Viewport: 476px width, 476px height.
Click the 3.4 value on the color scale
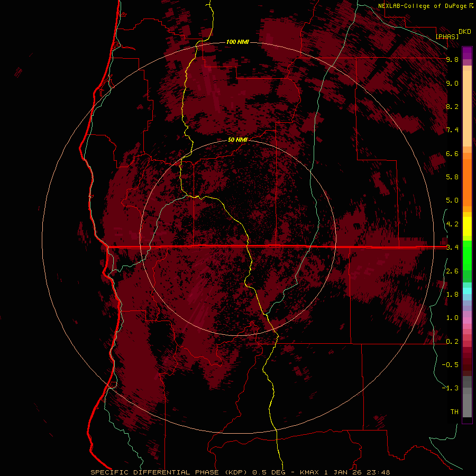coord(452,248)
